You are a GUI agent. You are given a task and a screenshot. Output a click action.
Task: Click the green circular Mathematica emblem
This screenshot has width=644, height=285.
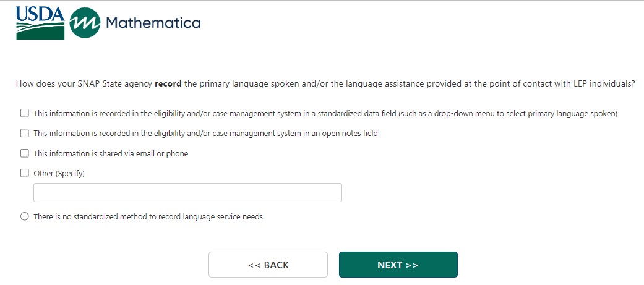85,23
